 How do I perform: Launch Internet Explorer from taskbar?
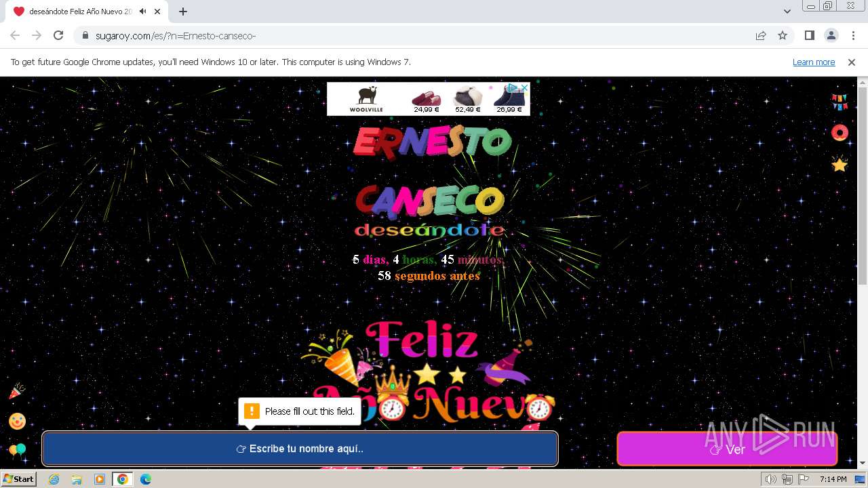tap(54, 479)
